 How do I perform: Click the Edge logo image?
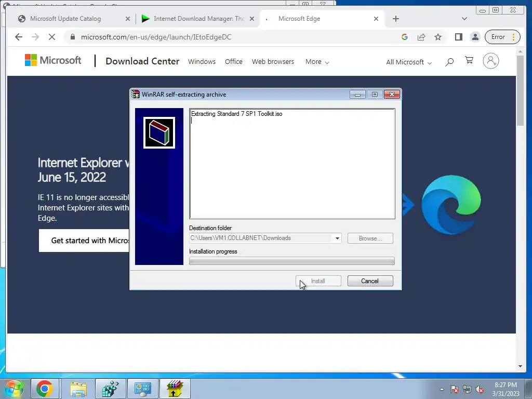pos(451,205)
